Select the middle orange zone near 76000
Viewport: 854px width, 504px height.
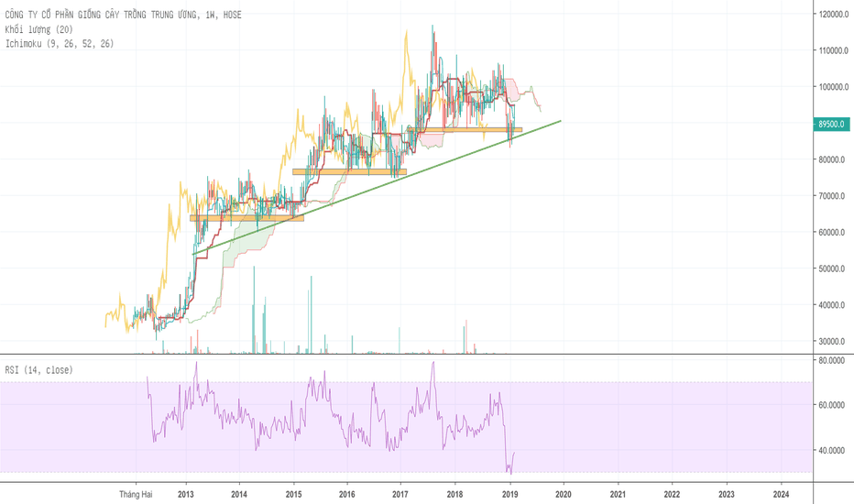[348, 171]
